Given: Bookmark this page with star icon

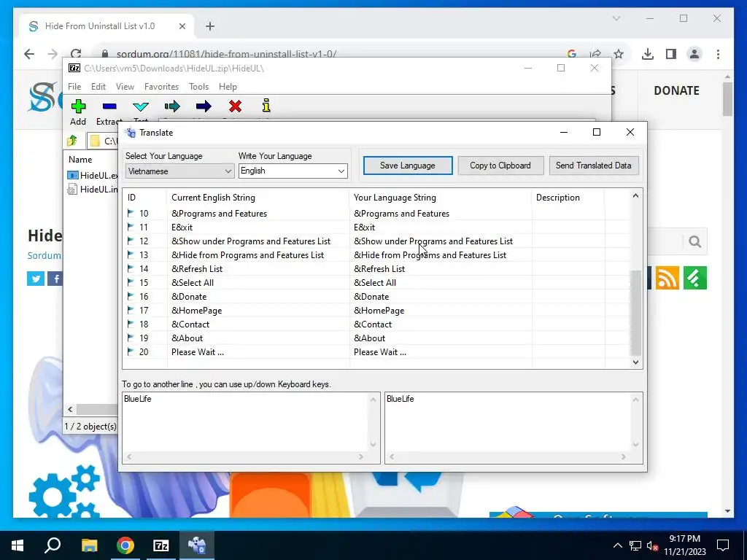Looking at the screenshot, I should coord(619,54).
